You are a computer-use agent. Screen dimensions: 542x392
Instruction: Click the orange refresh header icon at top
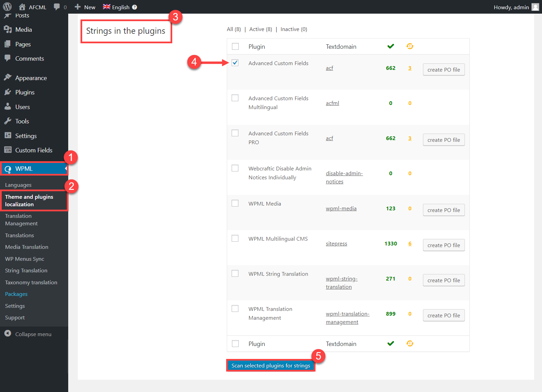pyautogui.click(x=410, y=46)
